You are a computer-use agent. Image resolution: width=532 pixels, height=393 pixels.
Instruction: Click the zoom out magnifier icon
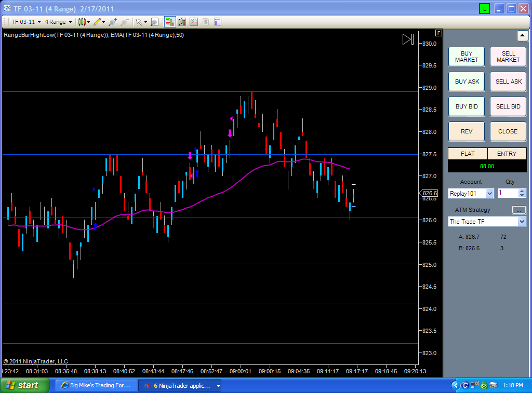125,22
